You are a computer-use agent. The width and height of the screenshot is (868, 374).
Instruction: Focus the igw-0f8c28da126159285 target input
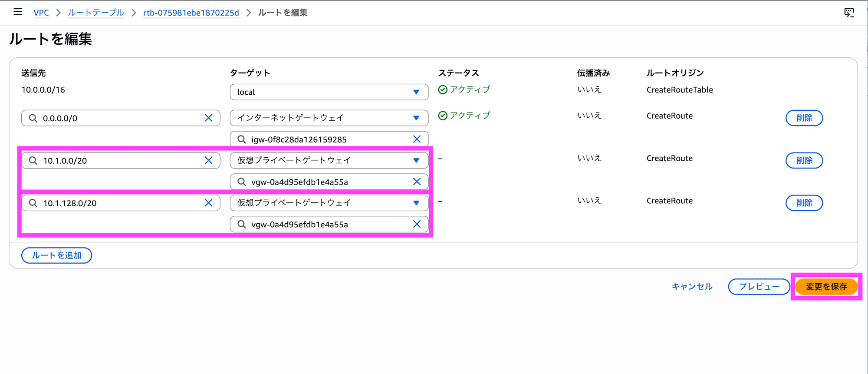[329, 139]
